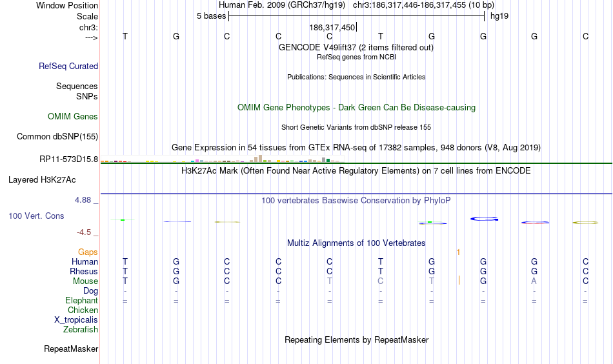613x364 pixels.
Task: Click the ---> sequence direction arrow
Action: [91, 37]
